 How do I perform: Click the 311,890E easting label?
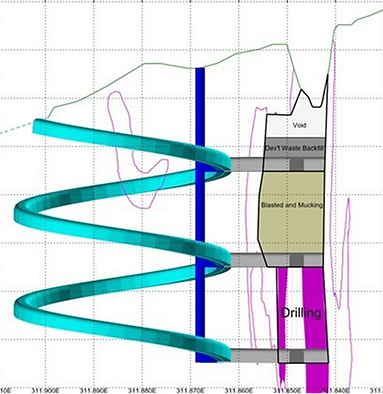click(94, 390)
